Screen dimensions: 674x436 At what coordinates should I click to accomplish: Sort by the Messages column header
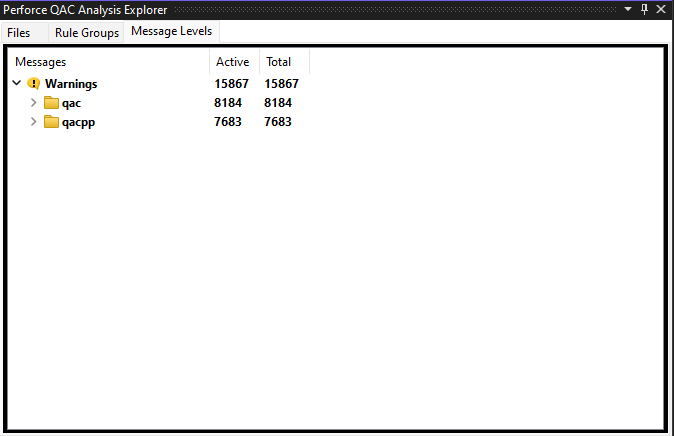40,62
